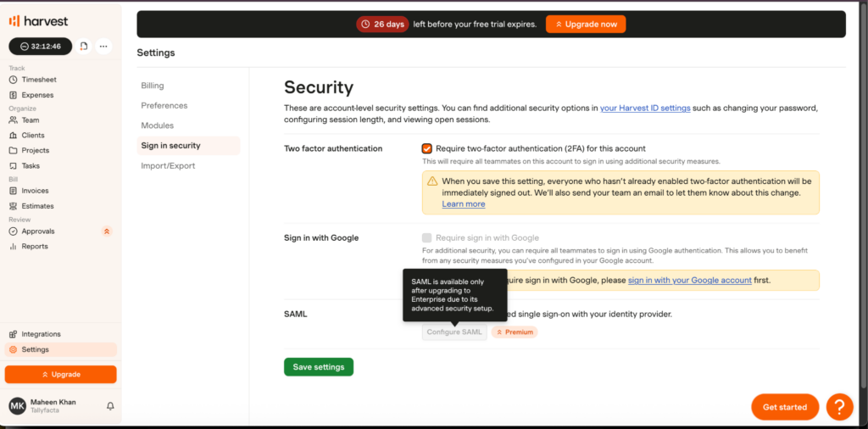The width and height of the screenshot is (868, 429).
Task: Open Learn more link in 2FA warning
Action: [464, 204]
